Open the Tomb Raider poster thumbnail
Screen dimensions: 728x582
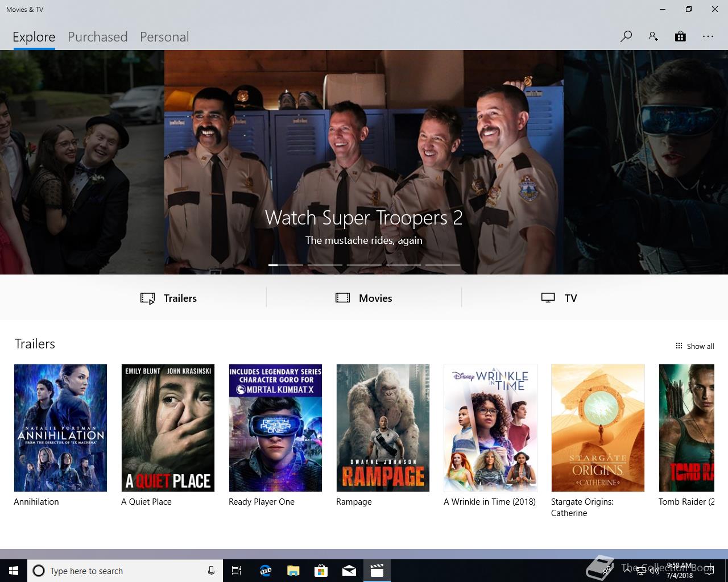(x=686, y=428)
